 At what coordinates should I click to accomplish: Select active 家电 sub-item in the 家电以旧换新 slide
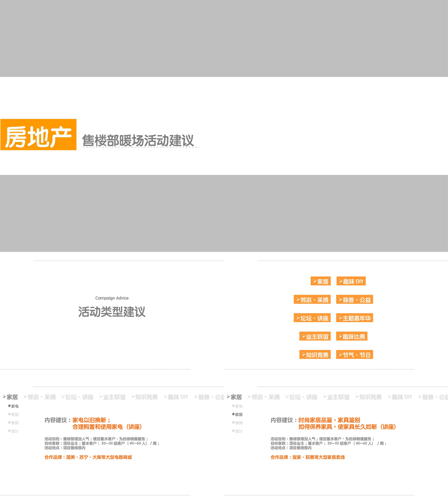[x=13, y=406]
